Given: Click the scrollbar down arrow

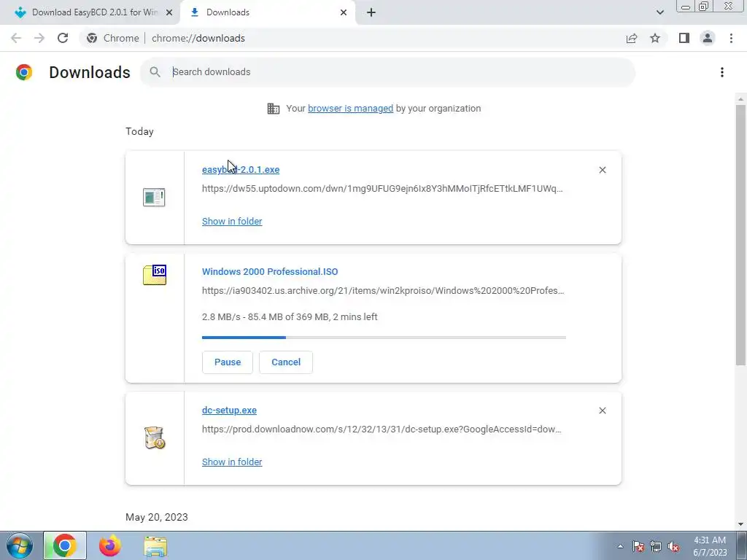Looking at the screenshot, I should coord(740,524).
